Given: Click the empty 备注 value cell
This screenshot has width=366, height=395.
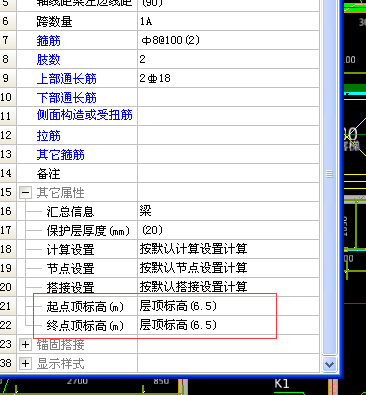Looking at the screenshot, I should pos(228,173).
